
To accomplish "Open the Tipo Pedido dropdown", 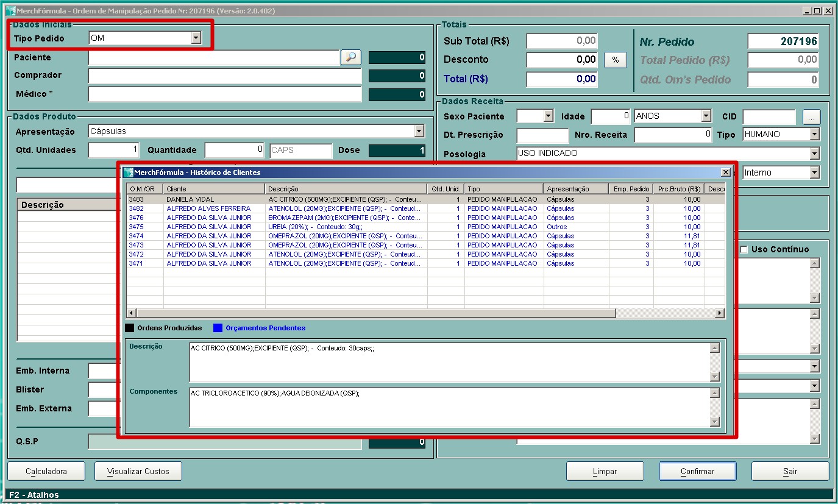I will point(196,38).
